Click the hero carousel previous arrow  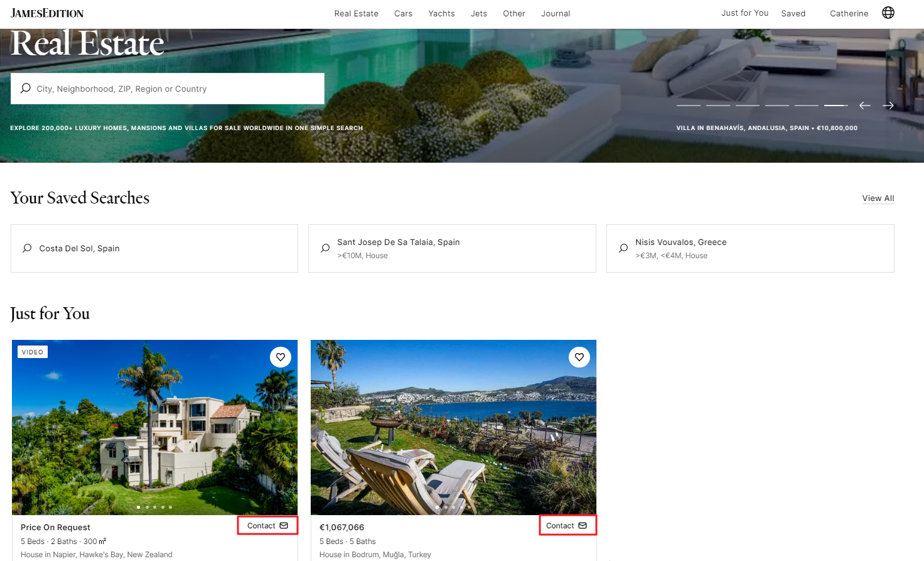coord(864,106)
